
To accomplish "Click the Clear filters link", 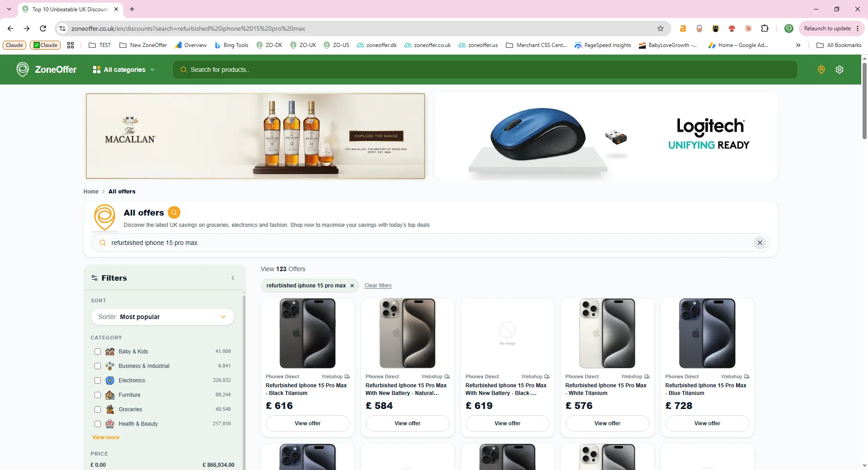I will click(x=378, y=286).
